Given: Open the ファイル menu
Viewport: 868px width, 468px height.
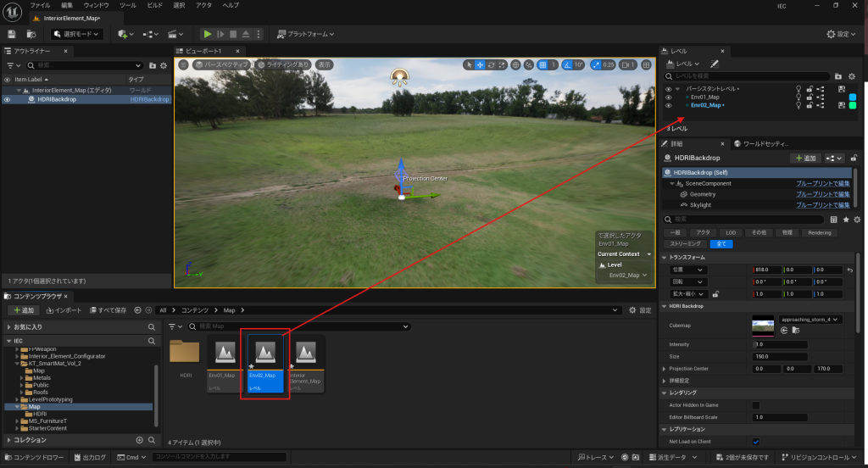Looking at the screenshot, I should (40, 5).
